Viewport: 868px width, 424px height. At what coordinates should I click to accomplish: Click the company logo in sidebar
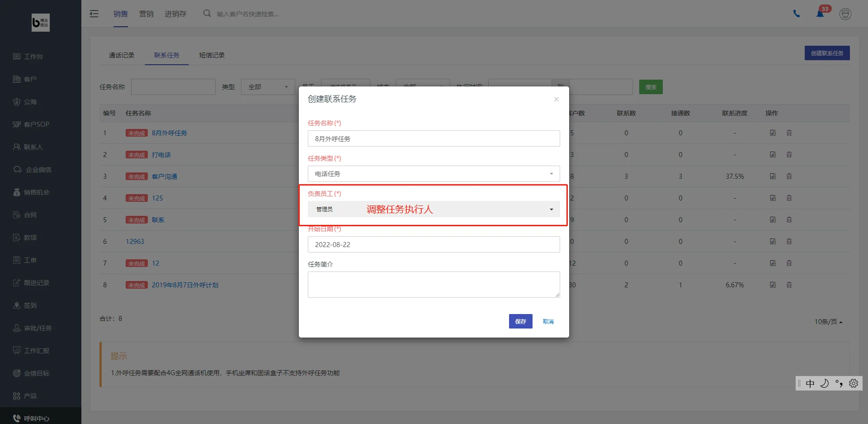41,22
